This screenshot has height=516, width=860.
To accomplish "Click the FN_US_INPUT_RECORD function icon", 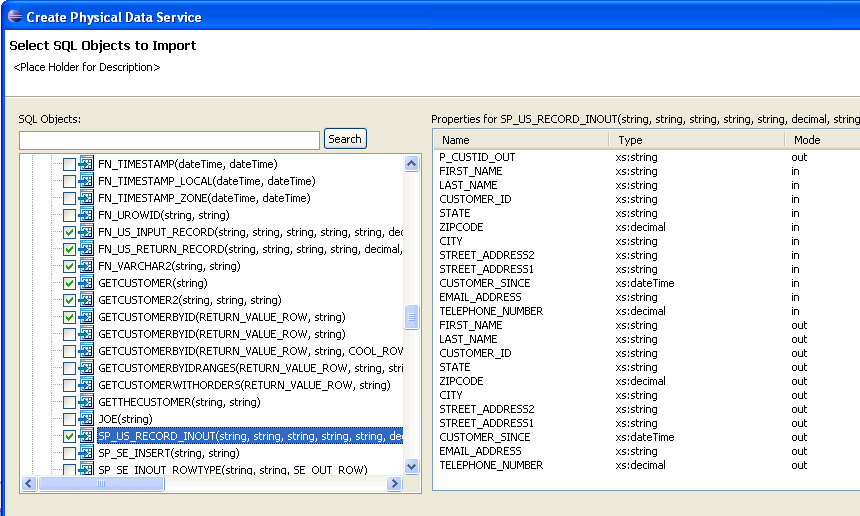I will [86, 232].
